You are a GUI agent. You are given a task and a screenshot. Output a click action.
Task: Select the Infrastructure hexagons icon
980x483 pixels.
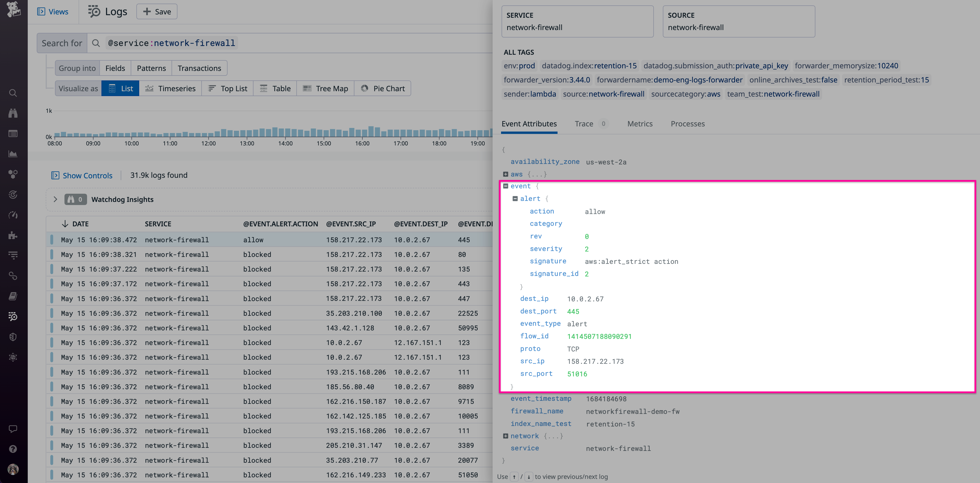(13, 174)
